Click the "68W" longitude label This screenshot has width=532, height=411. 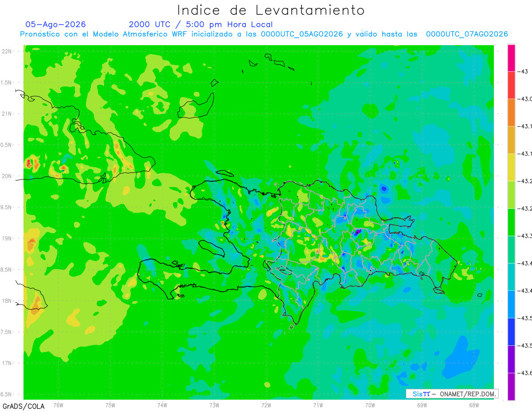click(474, 405)
